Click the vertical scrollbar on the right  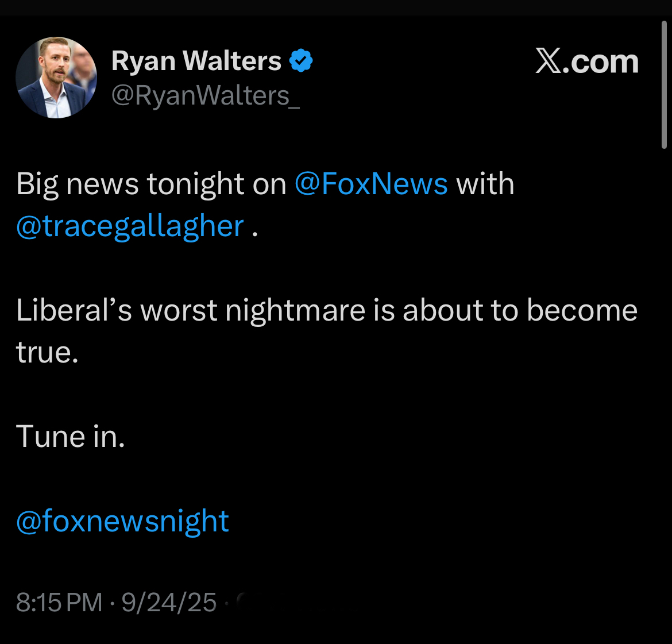tap(665, 86)
